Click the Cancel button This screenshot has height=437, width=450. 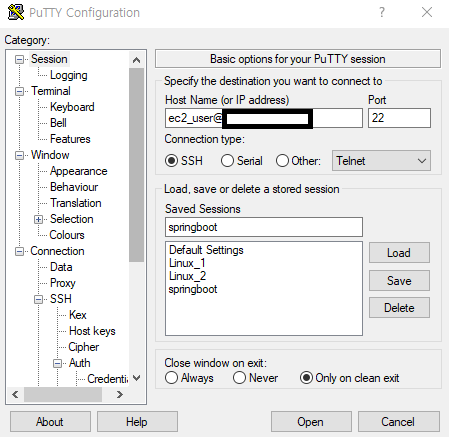coord(398,422)
